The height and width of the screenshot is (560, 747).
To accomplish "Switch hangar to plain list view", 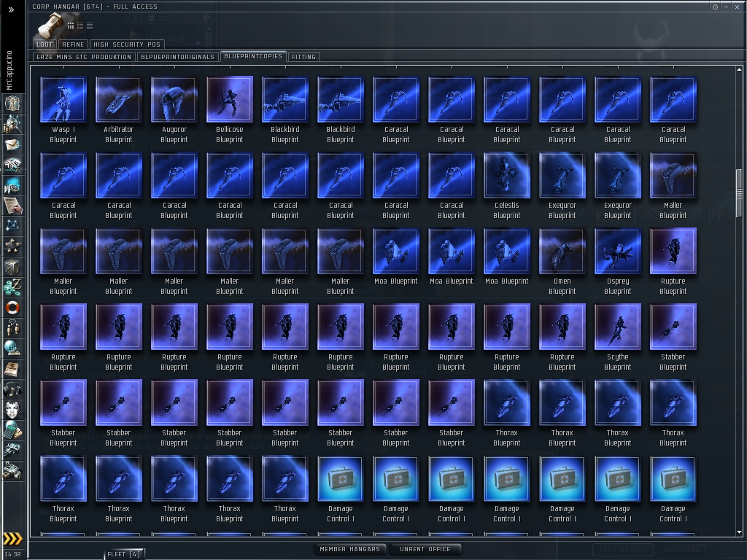I will (x=90, y=26).
